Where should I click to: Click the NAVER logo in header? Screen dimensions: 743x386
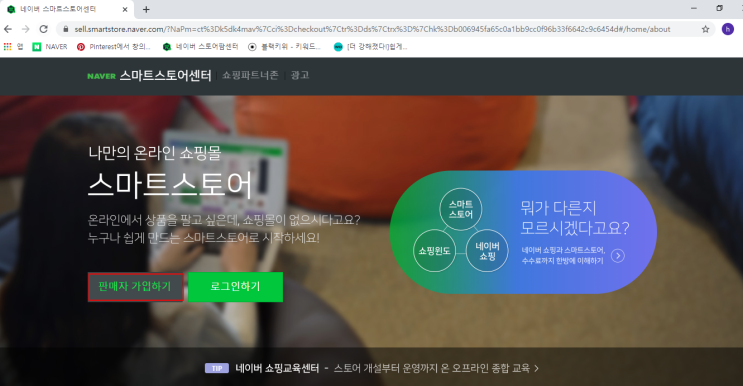[101, 76]
